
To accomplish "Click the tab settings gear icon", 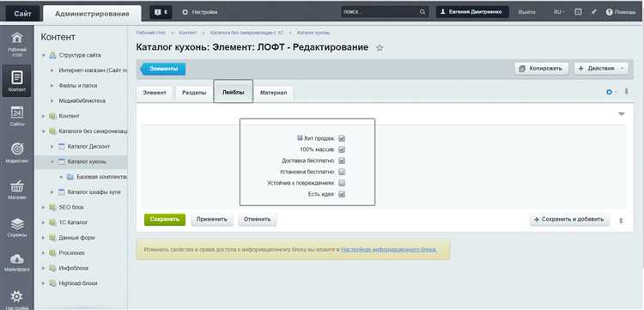I will [x=610, y=93].
